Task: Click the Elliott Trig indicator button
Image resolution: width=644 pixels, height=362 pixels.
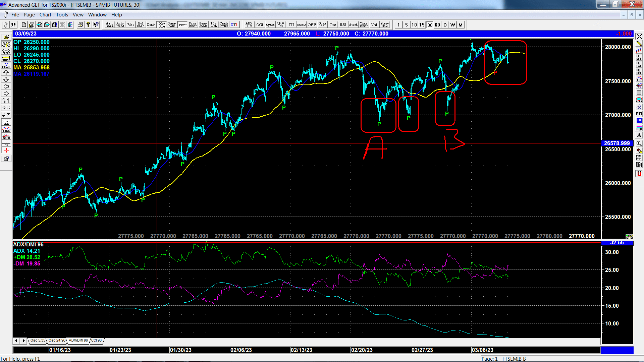Action: (x=281, y=25)
